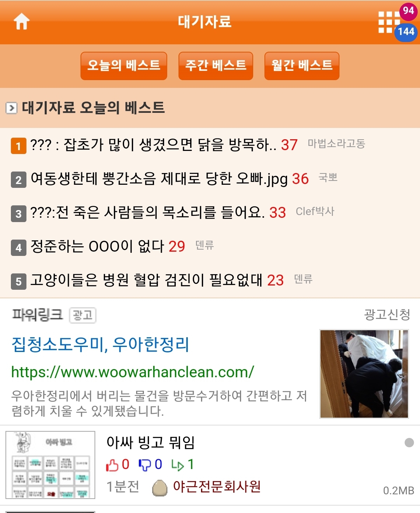Click the thumbs-up icon on 아싸 빙고 post
420x513 pixels.
click(x=112, y=465)
